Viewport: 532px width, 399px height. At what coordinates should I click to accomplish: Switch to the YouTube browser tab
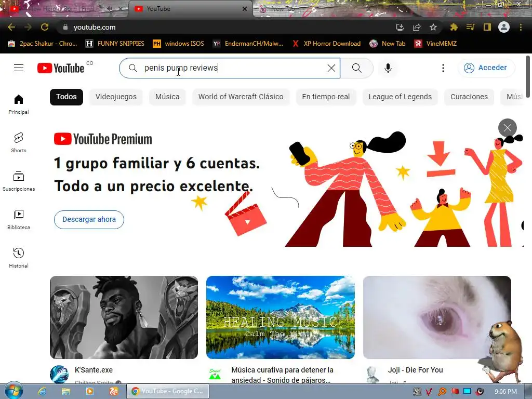[190, 9]
